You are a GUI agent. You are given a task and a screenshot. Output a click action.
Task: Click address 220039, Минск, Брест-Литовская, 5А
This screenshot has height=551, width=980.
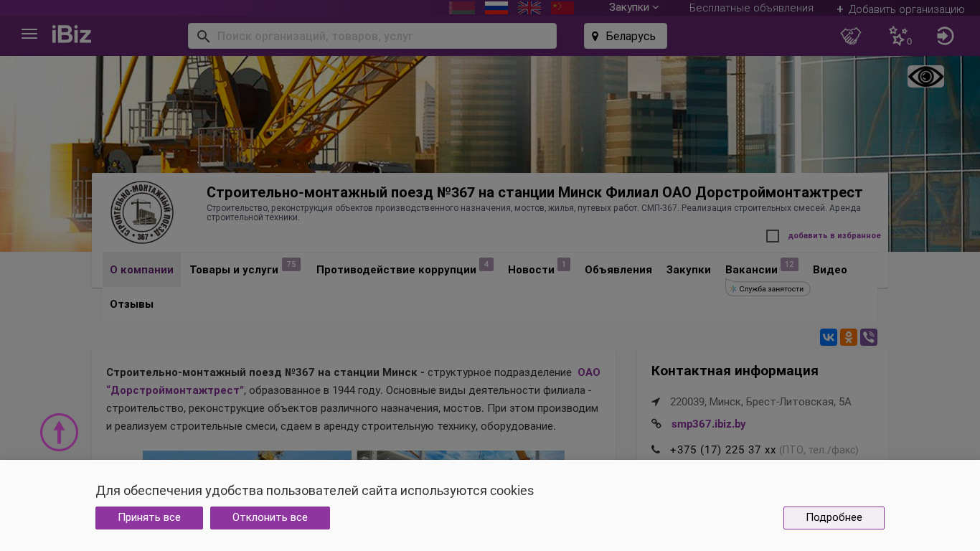(760, 402)
